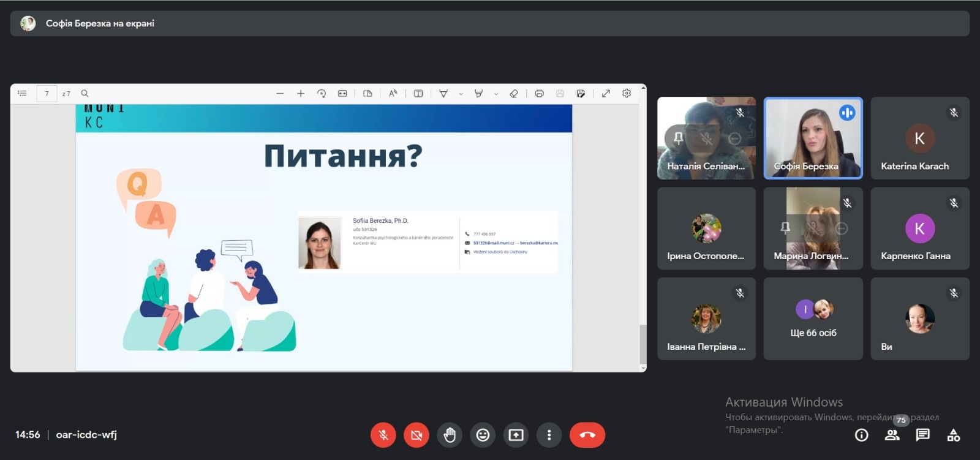Viewport: 980px width, 460px height.
Task: Click the 14:56 meeting clock
Action: 28,435
